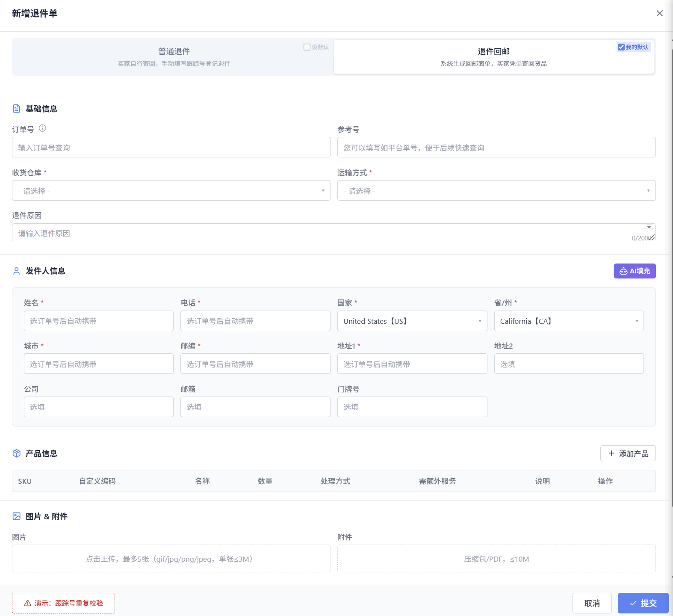Click the 图片 & 附件 image icon

pyautogui.click(x=17, y=516)
